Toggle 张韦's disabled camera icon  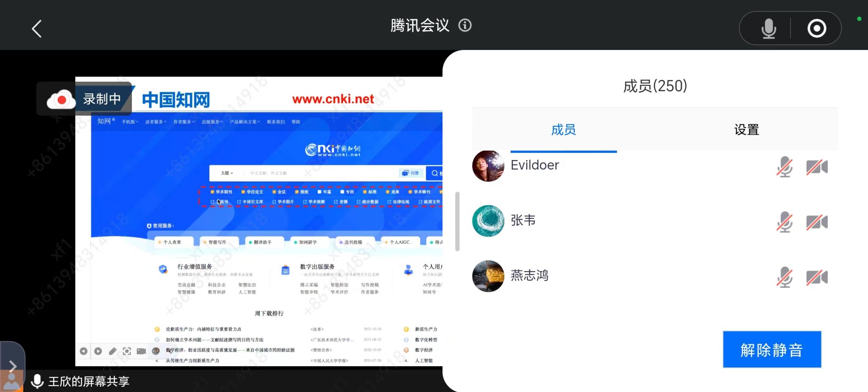[x=817, y=222]
